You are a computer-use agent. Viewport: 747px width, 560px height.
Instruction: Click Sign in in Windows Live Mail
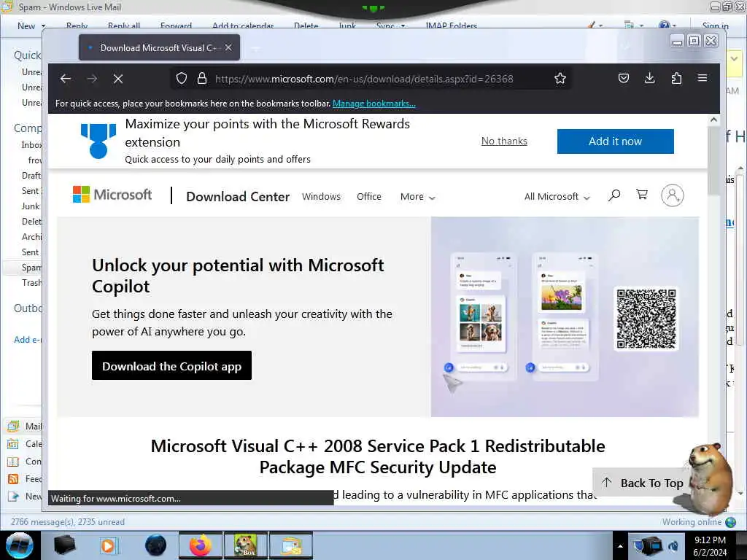pyautogui.click(x=715, y=26)
